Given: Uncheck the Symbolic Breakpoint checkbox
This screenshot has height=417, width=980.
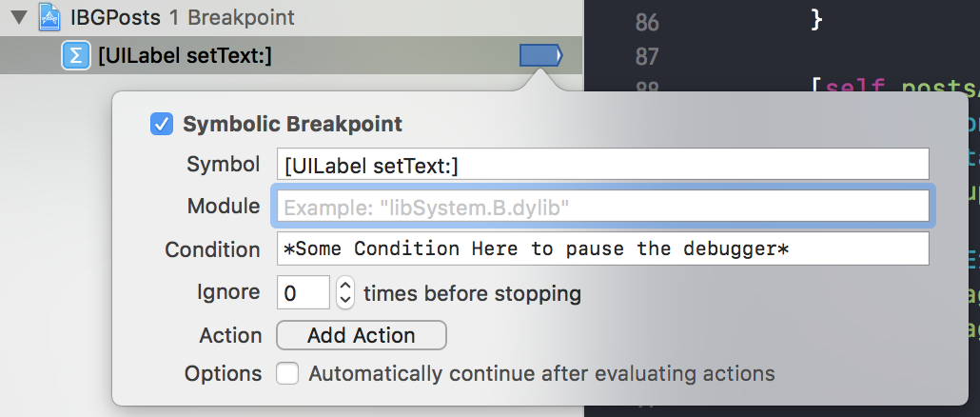Looking at the screenshot, I should (x=162, y=124).
